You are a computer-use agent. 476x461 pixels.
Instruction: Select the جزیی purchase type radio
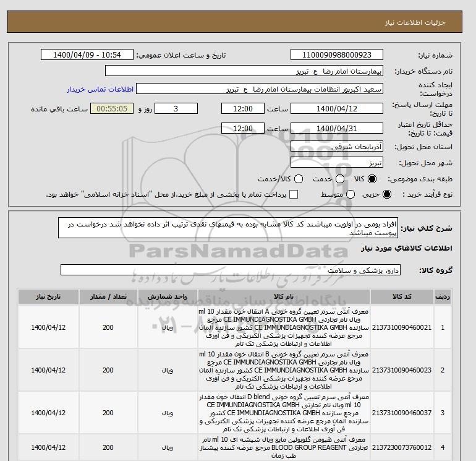(x=387, y=194)
